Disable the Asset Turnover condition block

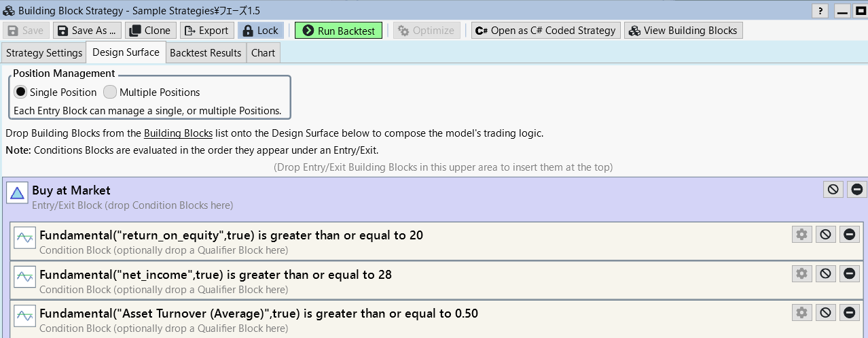(826, 313)
